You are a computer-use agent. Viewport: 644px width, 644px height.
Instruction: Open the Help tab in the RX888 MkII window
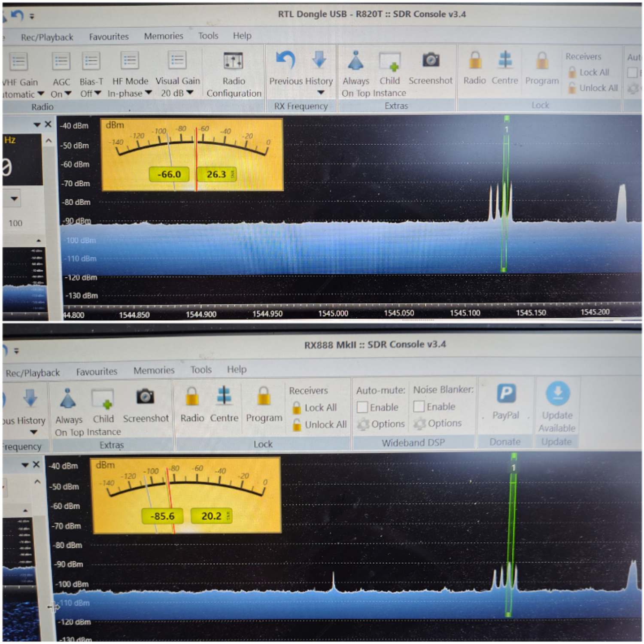pyautogui.click(x=237, y=369)
